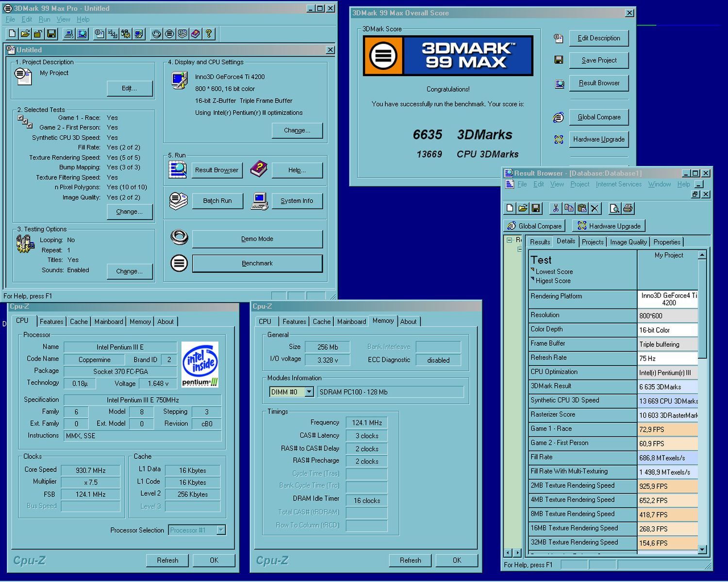Click Change... under Selected Tests
The width and height of the screenshot is (728, 582).
click(130, 212)
